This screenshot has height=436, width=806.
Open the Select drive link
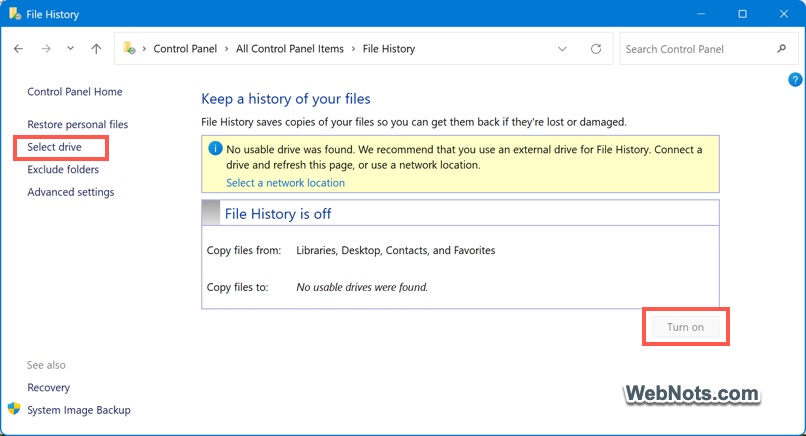54,147
